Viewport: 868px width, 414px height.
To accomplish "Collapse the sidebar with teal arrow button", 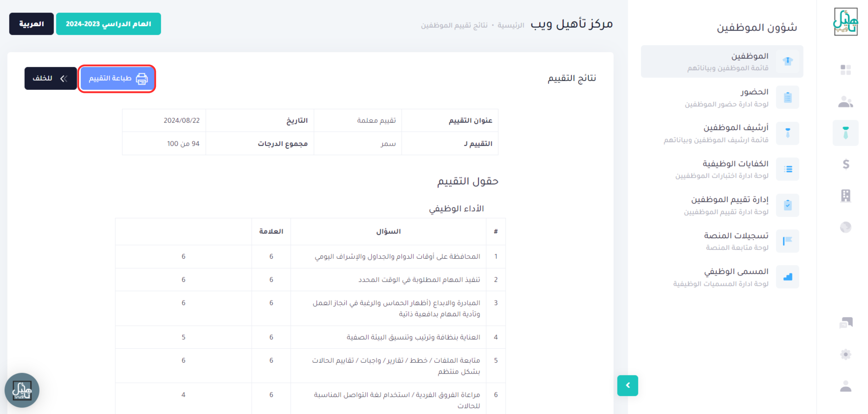I will (627, 385).
